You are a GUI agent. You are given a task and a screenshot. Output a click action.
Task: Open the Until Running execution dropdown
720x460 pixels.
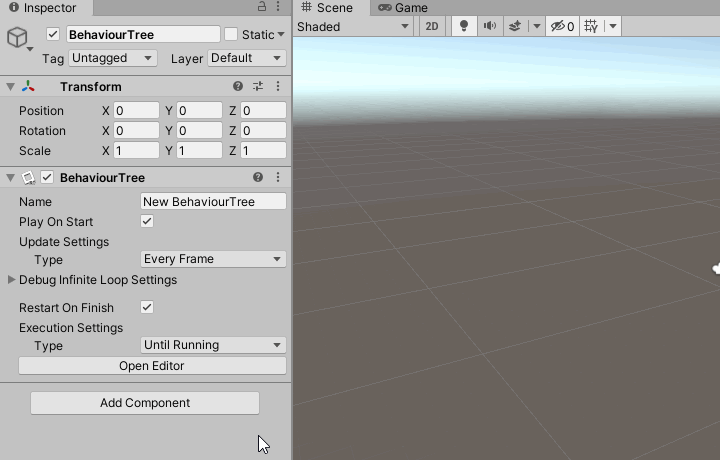(x=213, y=345)
